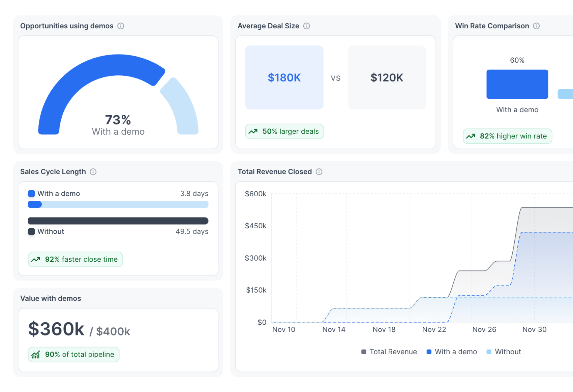Toggle With a demo series in chart legend
This screenshot has width=573, height=392.
(x=452, y=352)
